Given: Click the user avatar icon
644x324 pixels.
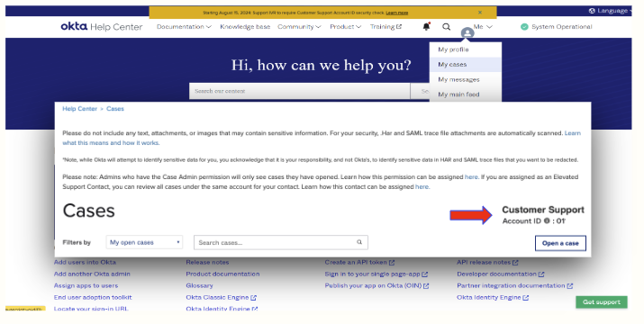Looking at the screenshot, I should click(467, 33).
